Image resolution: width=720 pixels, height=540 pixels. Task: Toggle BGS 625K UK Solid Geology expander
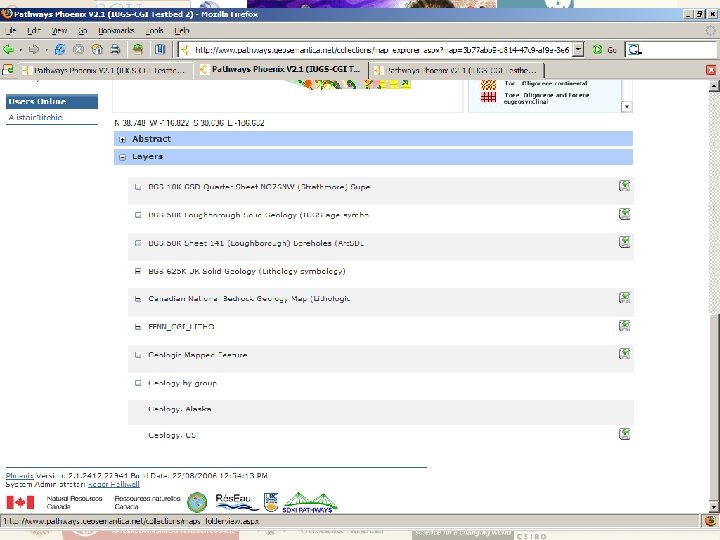coord(138,271)
